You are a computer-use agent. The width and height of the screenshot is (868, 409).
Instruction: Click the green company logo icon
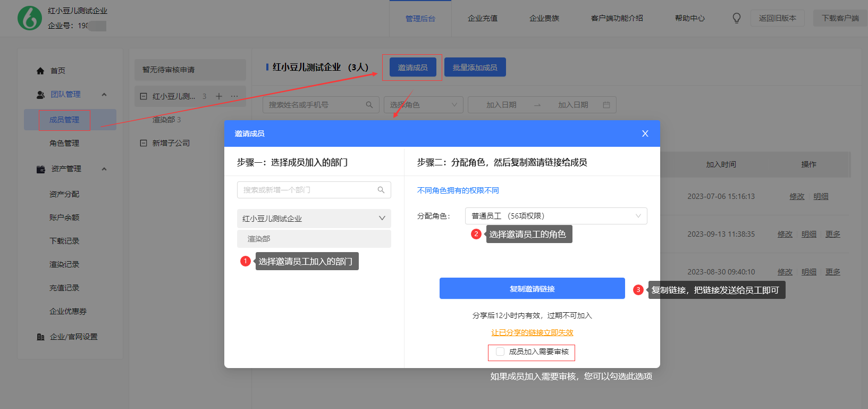pos(30,18)
